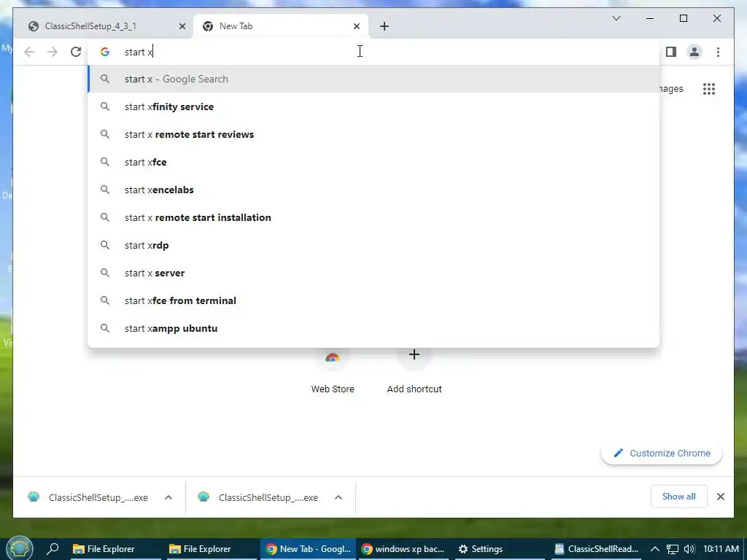Open the network tray icon
Image resolution: width=747 pixels, height=560 pixels.
click(672, 549)
